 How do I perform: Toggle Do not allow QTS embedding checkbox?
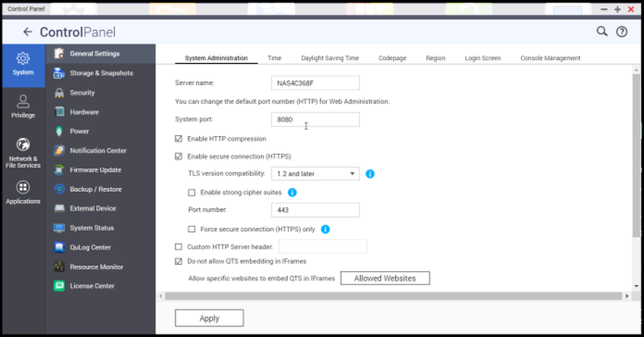tap(179, 262)
